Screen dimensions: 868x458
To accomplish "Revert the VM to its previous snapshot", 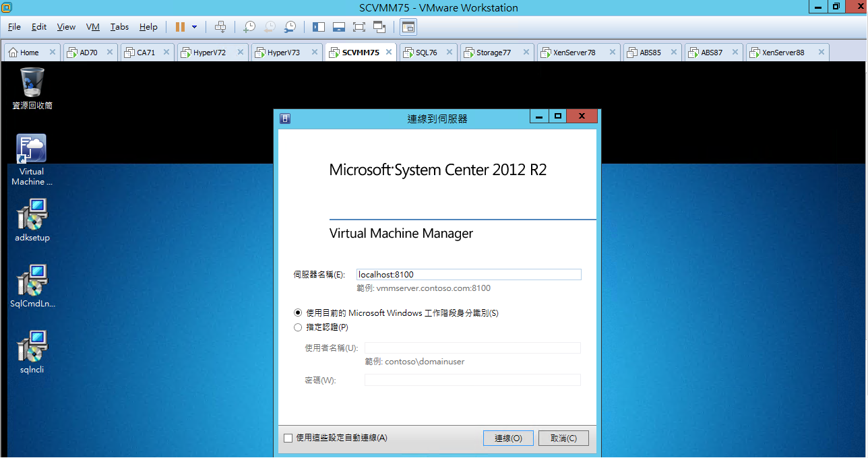I will pos(270,27).
